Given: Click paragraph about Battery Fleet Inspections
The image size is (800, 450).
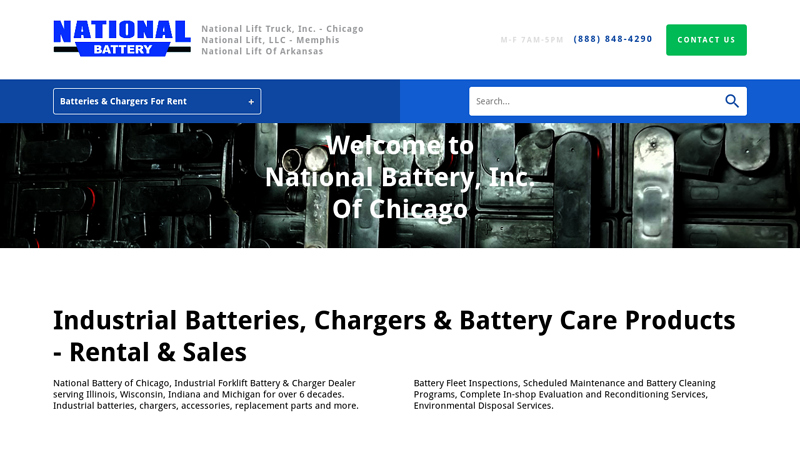Looking at the screenshot, I should pyautogui.click(x=564, y=394).
